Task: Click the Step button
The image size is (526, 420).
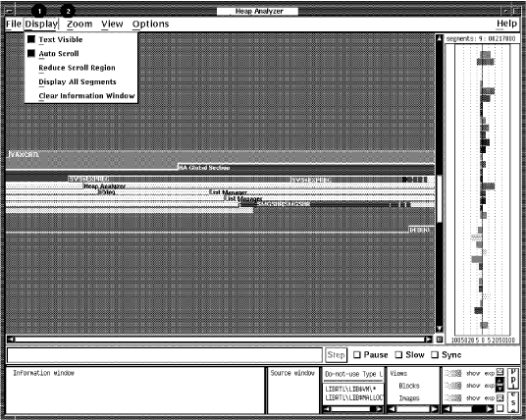Action: 337,355
